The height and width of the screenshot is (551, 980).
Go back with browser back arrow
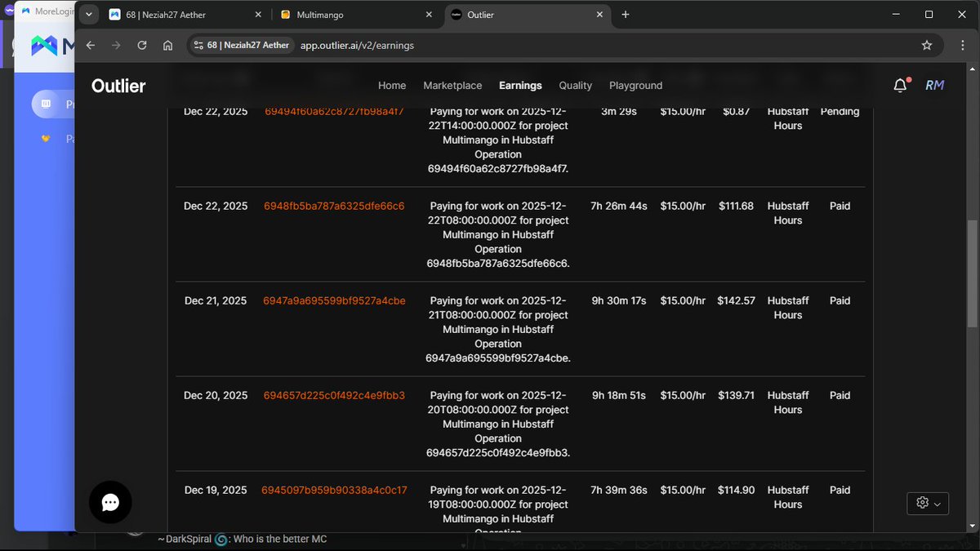[91, 46]
